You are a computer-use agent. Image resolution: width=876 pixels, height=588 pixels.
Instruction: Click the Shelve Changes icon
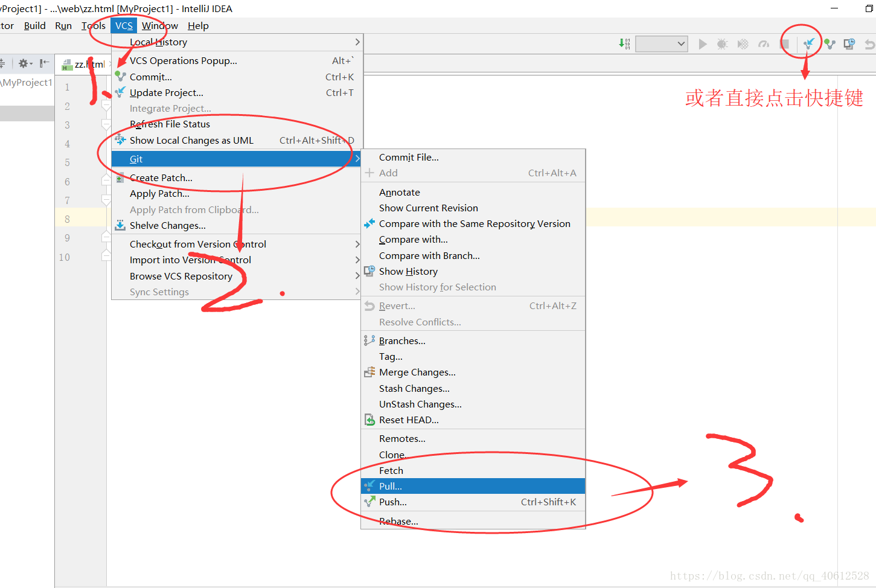(120, 225)
